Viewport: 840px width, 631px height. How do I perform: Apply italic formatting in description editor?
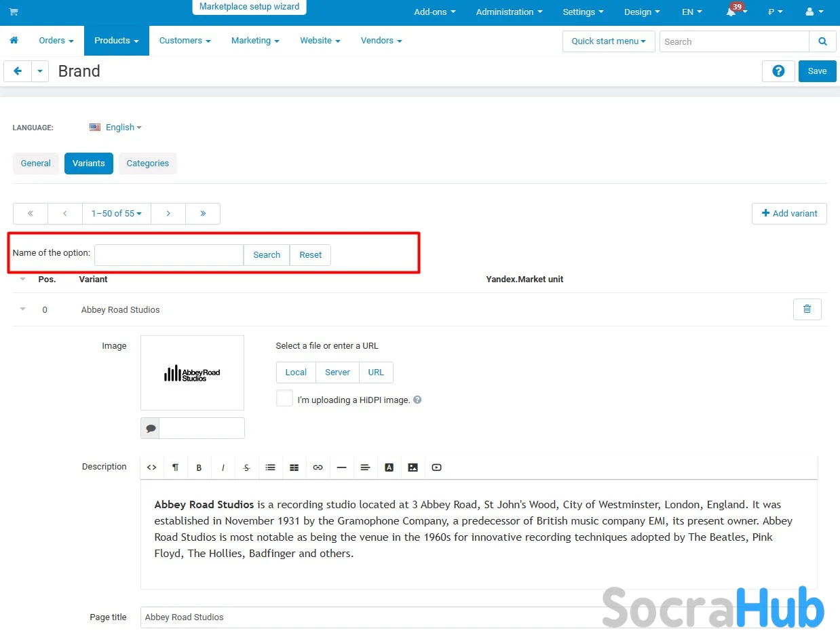click(223, 467)
